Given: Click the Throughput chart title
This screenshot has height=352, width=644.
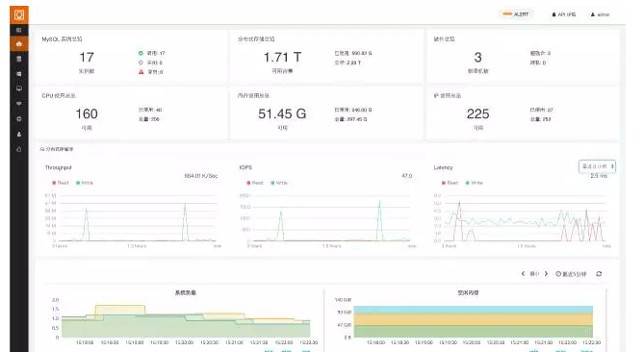Looking at the screenshot, I should click(x=58, y=167).
